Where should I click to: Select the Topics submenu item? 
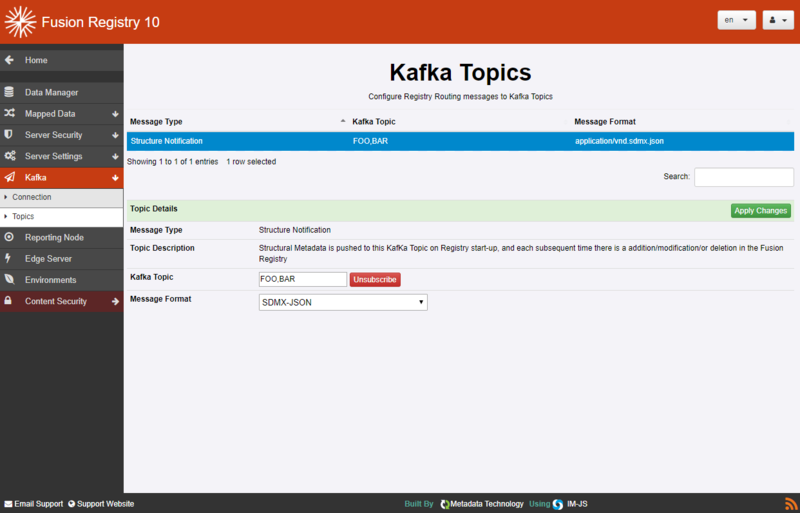pyautogui.click(x=61, y=216)
